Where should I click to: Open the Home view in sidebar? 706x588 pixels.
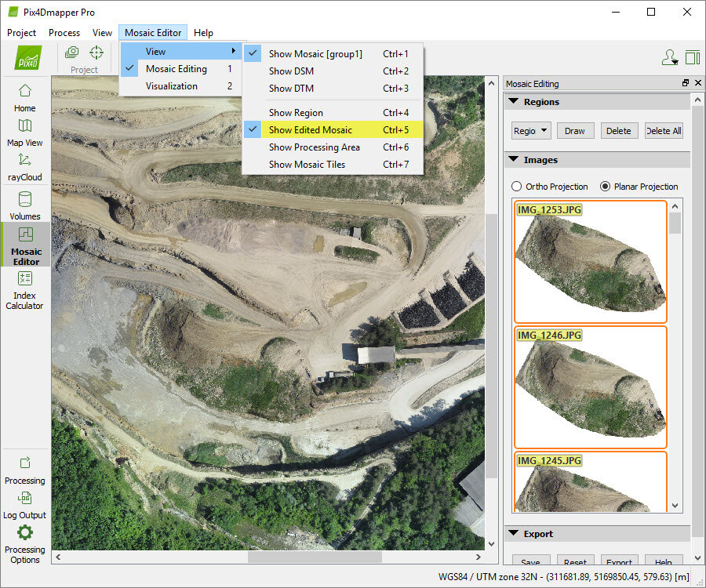[x=24, y=97]
